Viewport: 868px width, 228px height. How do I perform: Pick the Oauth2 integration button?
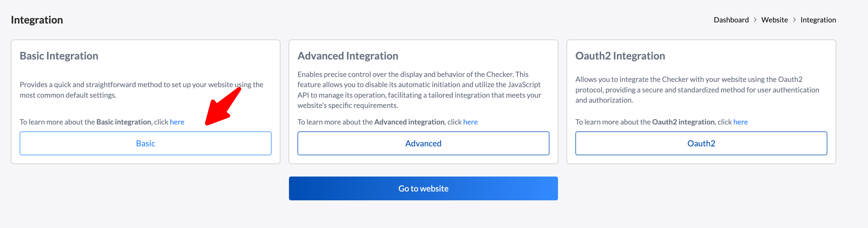pos(701,143)
